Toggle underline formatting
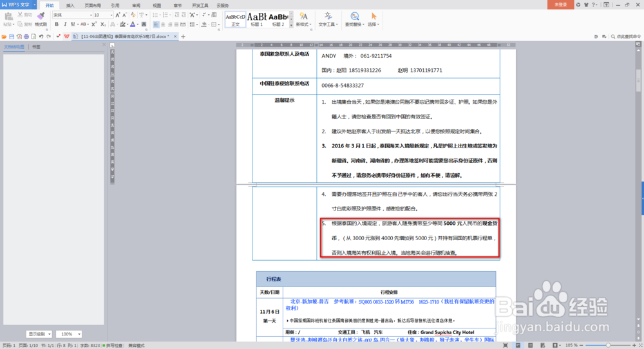The height and width of the screenshot is (349, 644). coord(73,24)
